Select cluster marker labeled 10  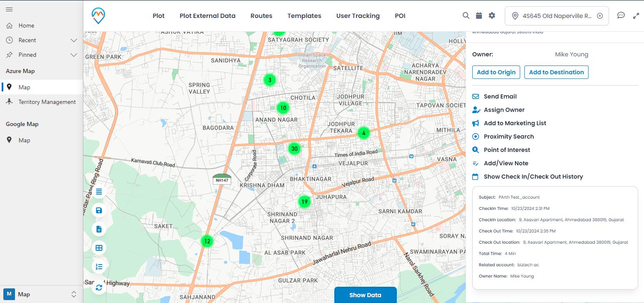(x=283, y=108)
